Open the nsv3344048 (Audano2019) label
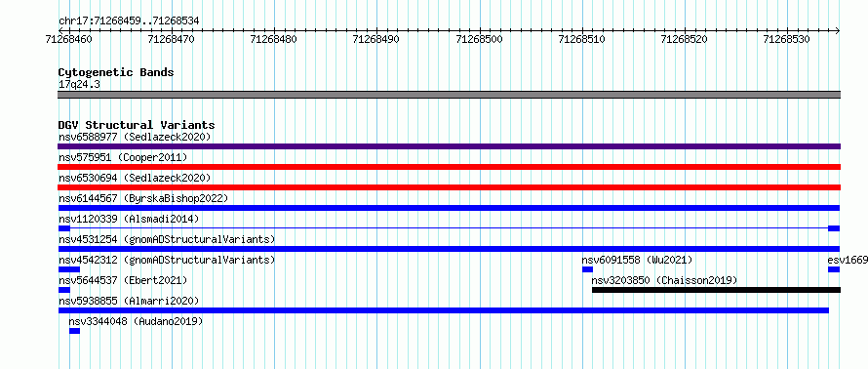The image size is (868, 369). coord(136,321)
